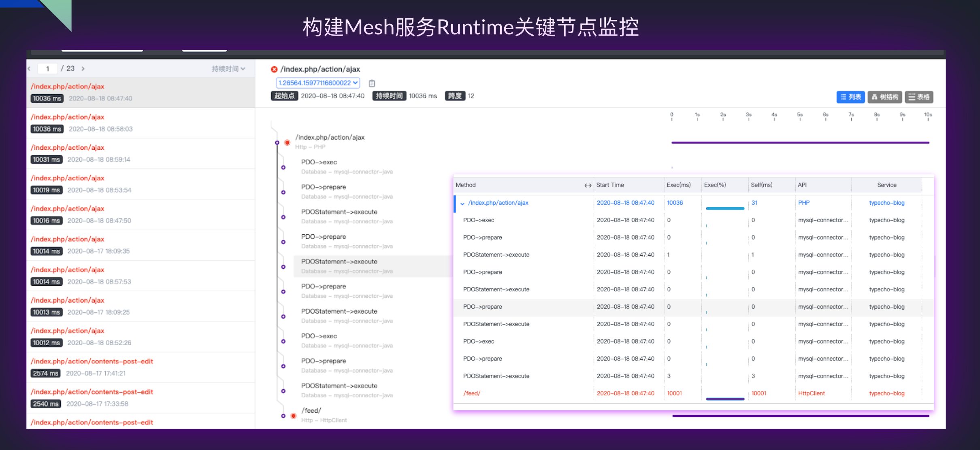Viewport: 980px width, 450px height.
Task: Collapse /index.php/action/ajax row in table
Action: (x=462, y=204)
